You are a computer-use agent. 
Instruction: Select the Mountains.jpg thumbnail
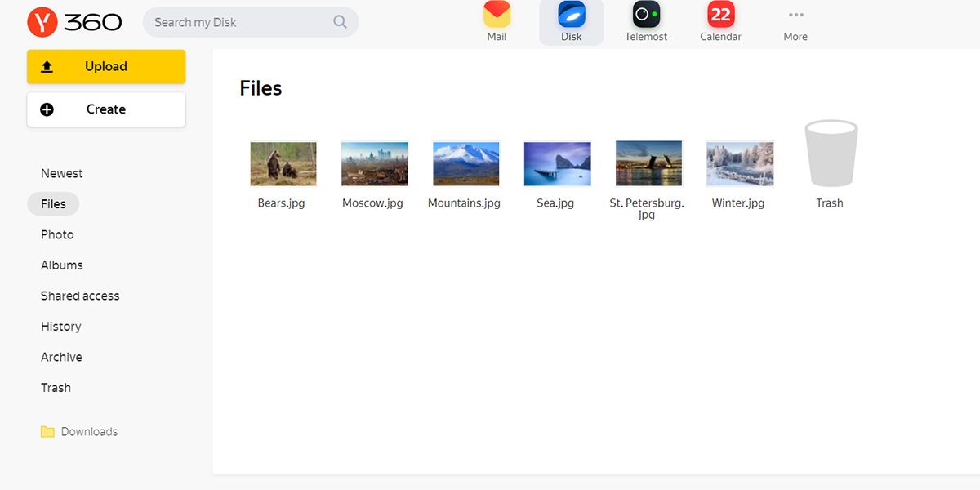(x=465, y=164)
